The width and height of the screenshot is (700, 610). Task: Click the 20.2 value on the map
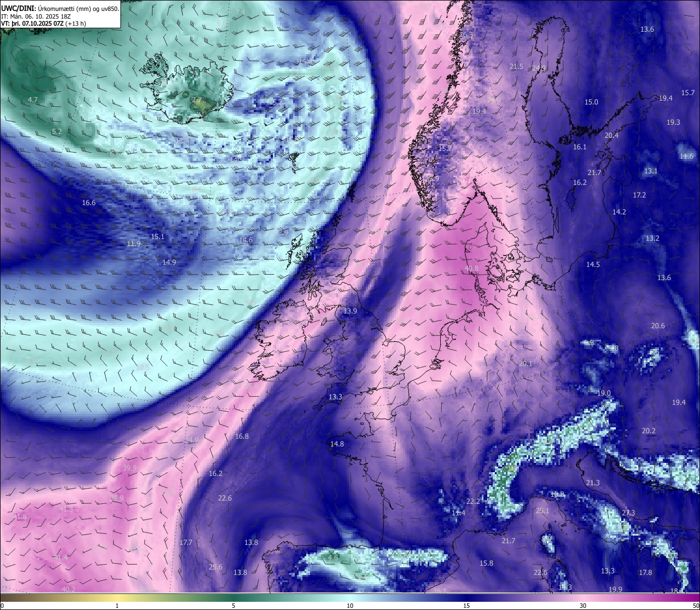648,431
